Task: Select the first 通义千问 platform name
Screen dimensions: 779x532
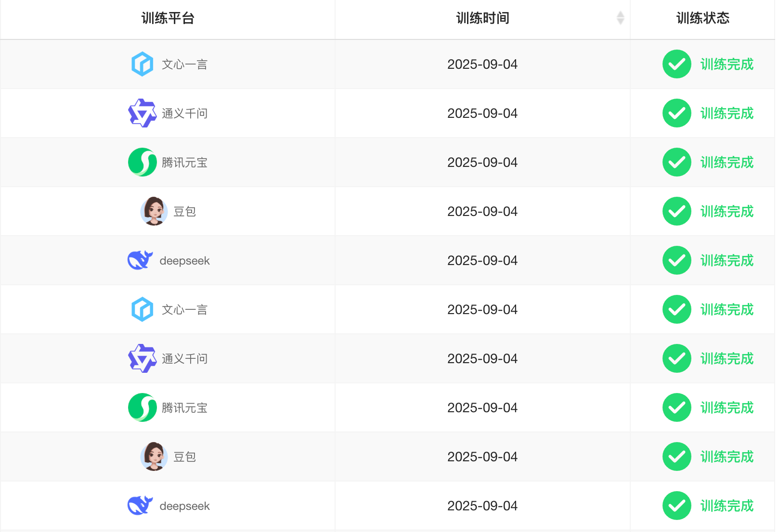Action: click(184, 114)
